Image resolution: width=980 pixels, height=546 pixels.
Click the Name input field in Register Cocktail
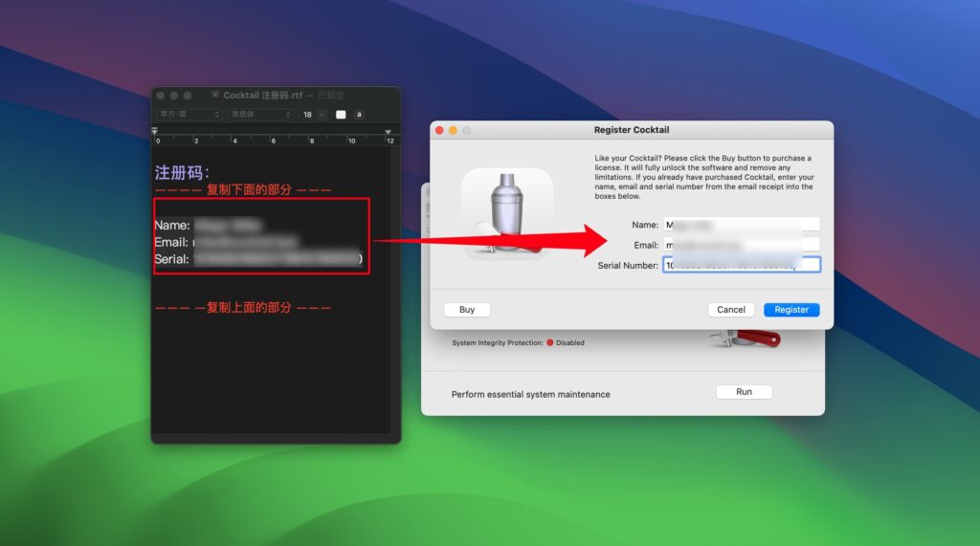(x=742, y=225)
